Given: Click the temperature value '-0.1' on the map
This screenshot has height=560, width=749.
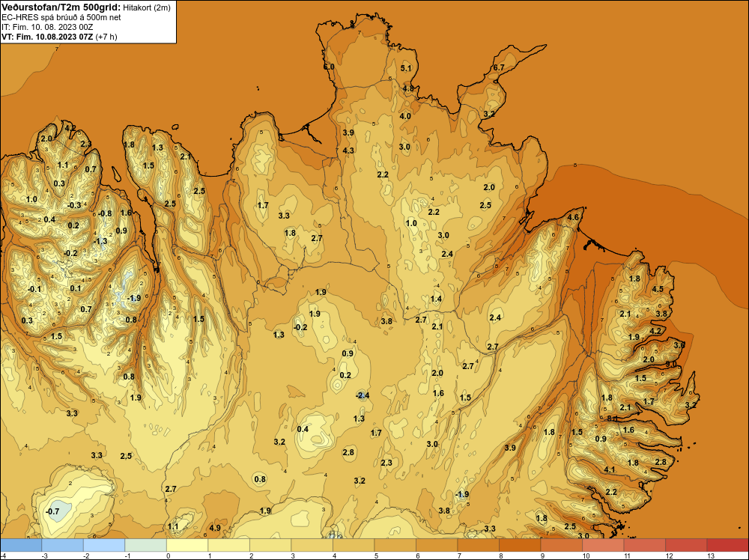Looking at the screenshot, I should pyautogui.click(x=34, y=289).
